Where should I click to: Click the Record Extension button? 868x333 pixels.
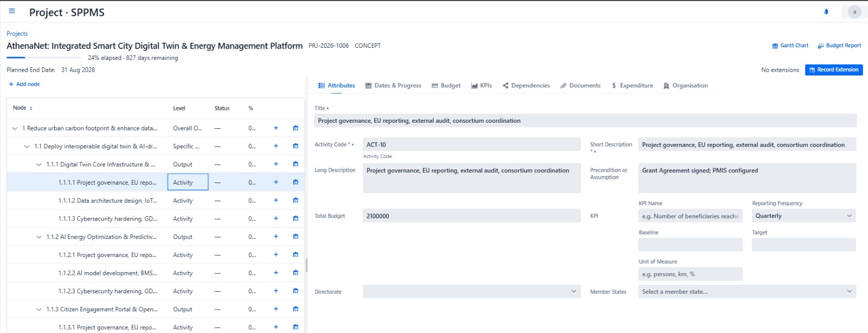click(x=834, y=70)
